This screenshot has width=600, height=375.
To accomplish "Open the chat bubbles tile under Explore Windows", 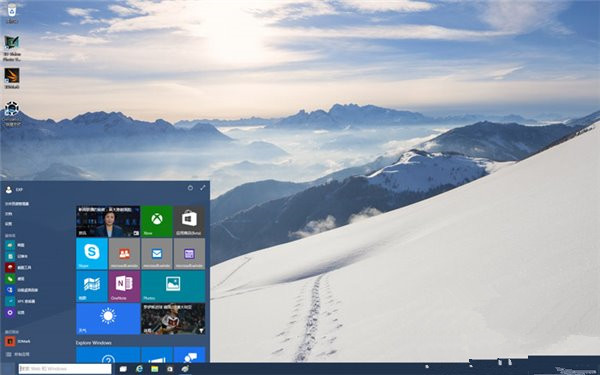I will click(x=189, y=355).
